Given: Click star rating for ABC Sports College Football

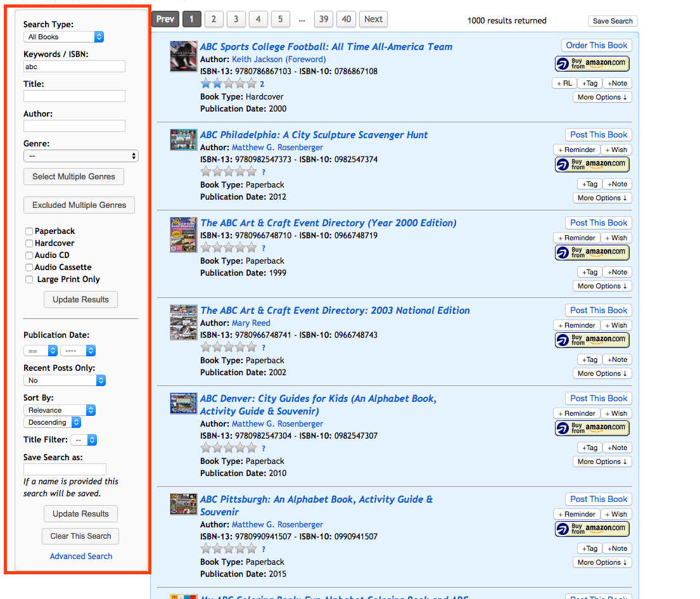Looking at the screenshot, I should (229, 84).
